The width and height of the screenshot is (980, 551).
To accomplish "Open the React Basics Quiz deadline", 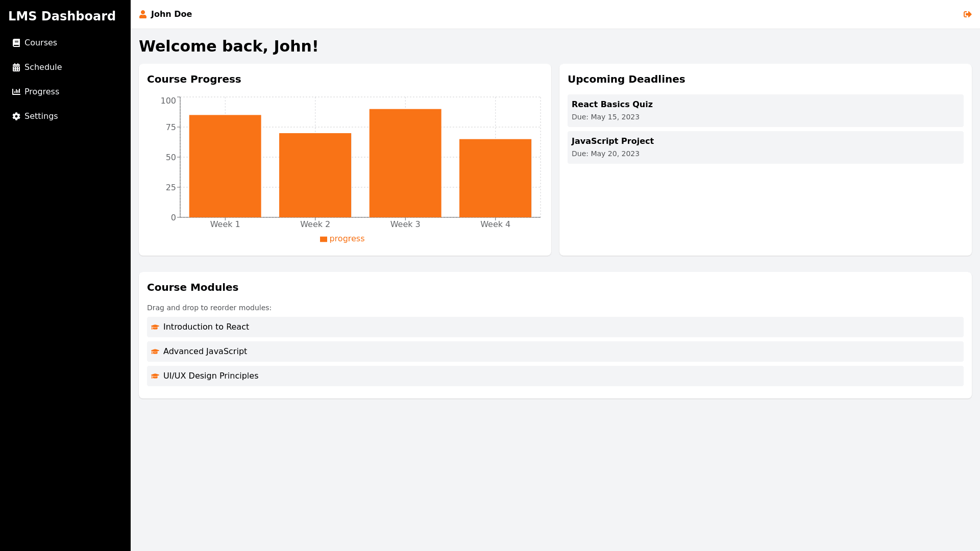I will click(x=765, y=110).
